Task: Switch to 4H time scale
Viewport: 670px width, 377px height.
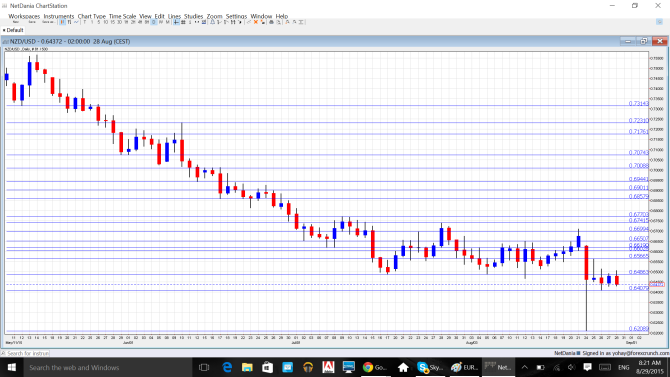Action: pyautogui.click(x=140, y=22)
